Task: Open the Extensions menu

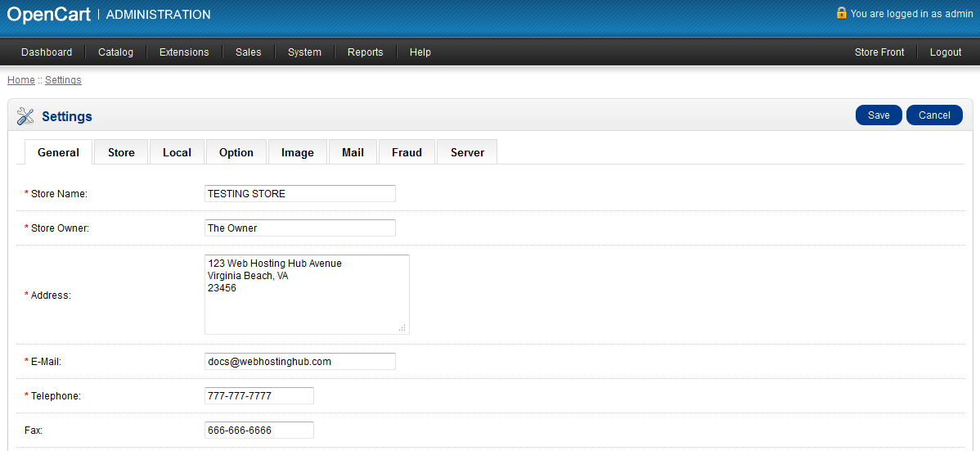Action: [184, 52]
